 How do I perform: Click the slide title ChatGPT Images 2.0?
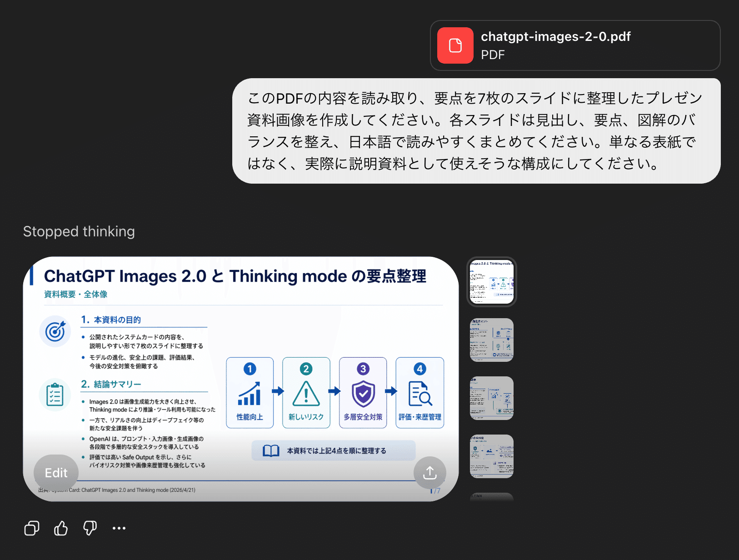pos(235,276)
